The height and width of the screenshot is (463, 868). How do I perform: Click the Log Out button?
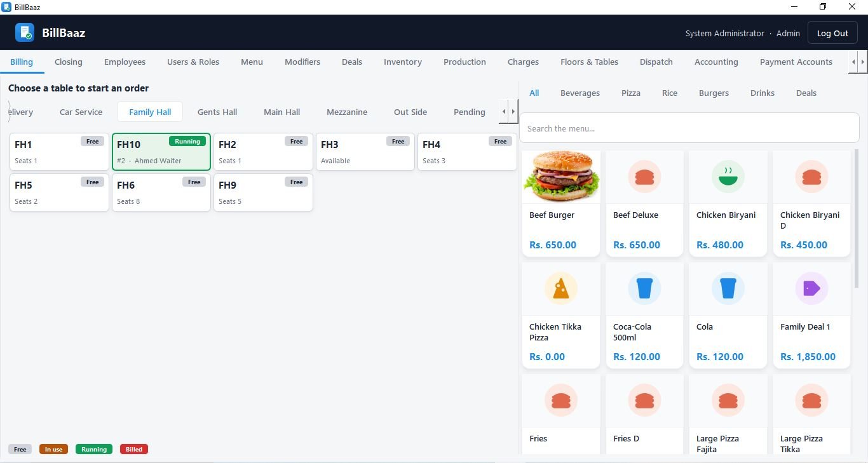(832, 33)
